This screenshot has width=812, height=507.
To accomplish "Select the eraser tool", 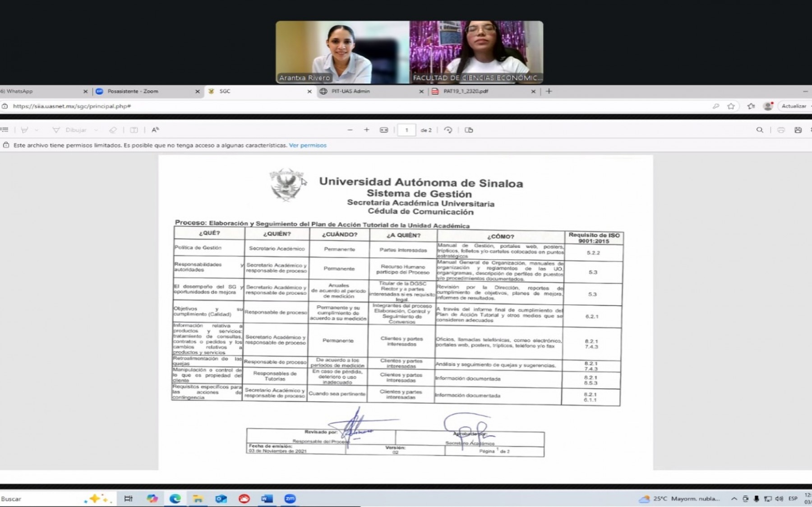I will coord(113,130).
